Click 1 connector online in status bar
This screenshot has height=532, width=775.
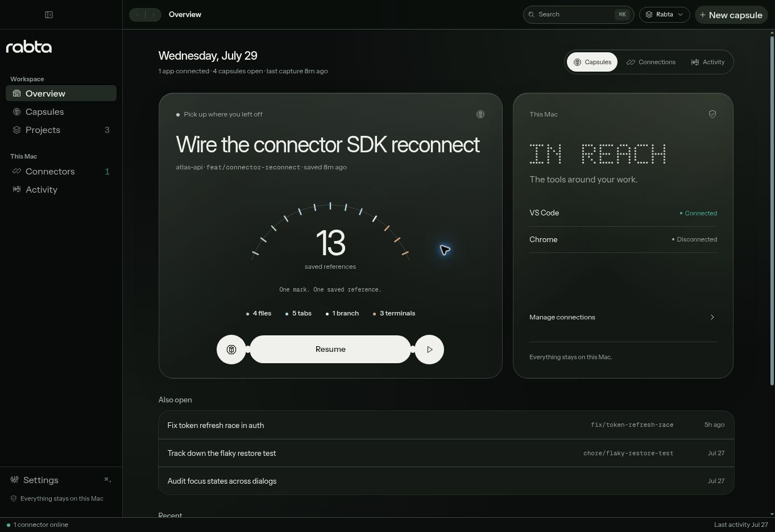click(38, 525)
